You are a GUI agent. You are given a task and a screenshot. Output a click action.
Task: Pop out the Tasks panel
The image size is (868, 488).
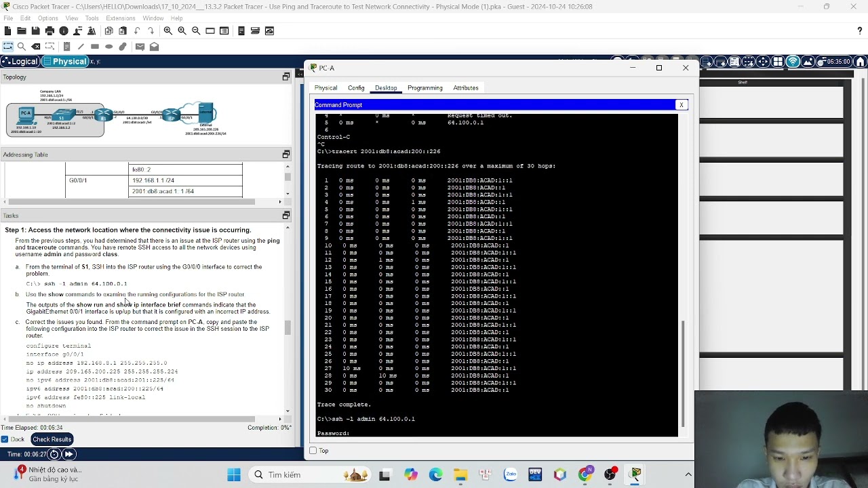click(286, 216)
